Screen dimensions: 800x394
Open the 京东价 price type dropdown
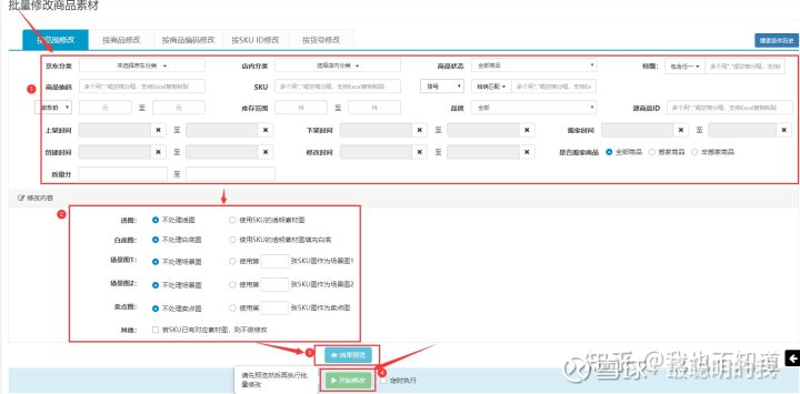click(53, 107)
